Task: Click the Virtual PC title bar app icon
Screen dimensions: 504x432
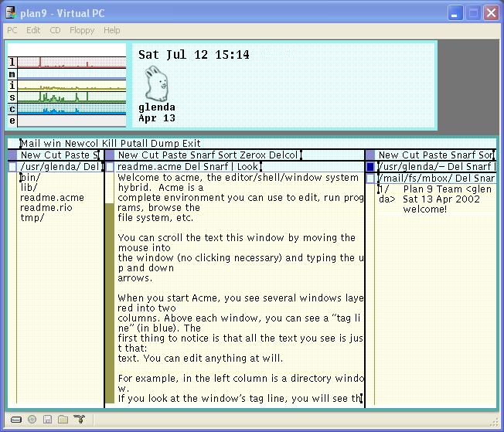Action: (x=11, y=13)
